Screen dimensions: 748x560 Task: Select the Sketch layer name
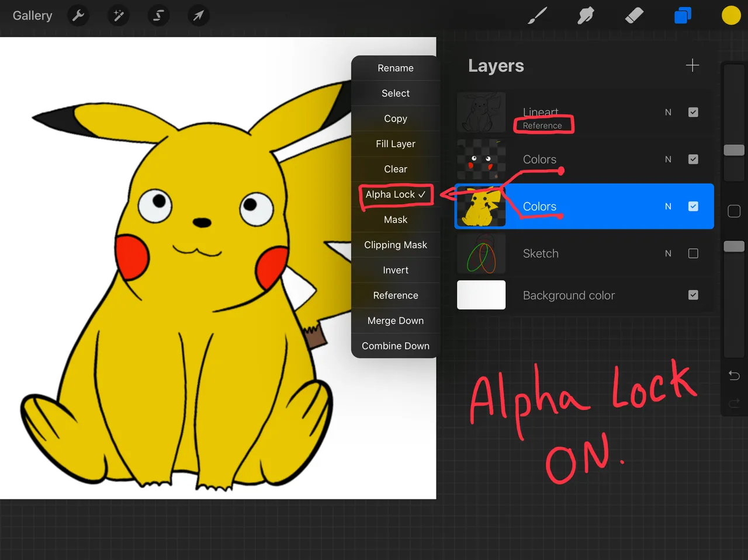[541, 253]
